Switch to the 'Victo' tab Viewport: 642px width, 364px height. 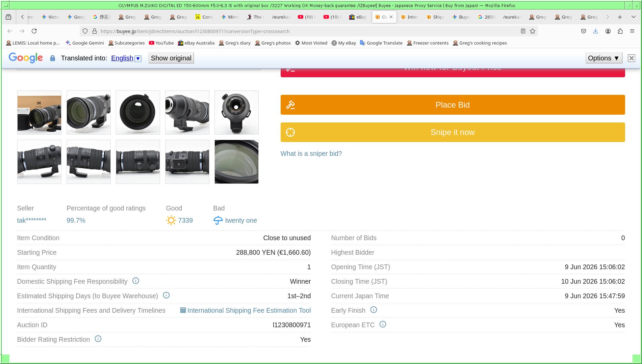pos(50,17)
